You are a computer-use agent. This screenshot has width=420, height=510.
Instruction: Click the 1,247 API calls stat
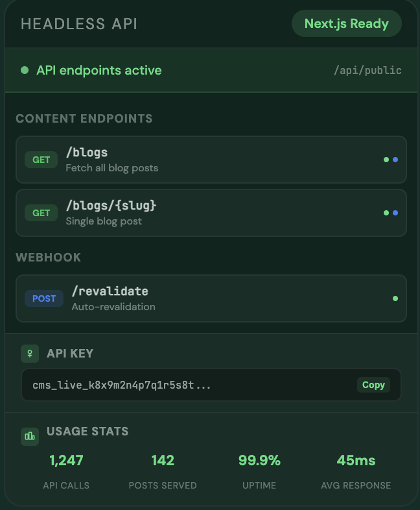pos(66,461)
